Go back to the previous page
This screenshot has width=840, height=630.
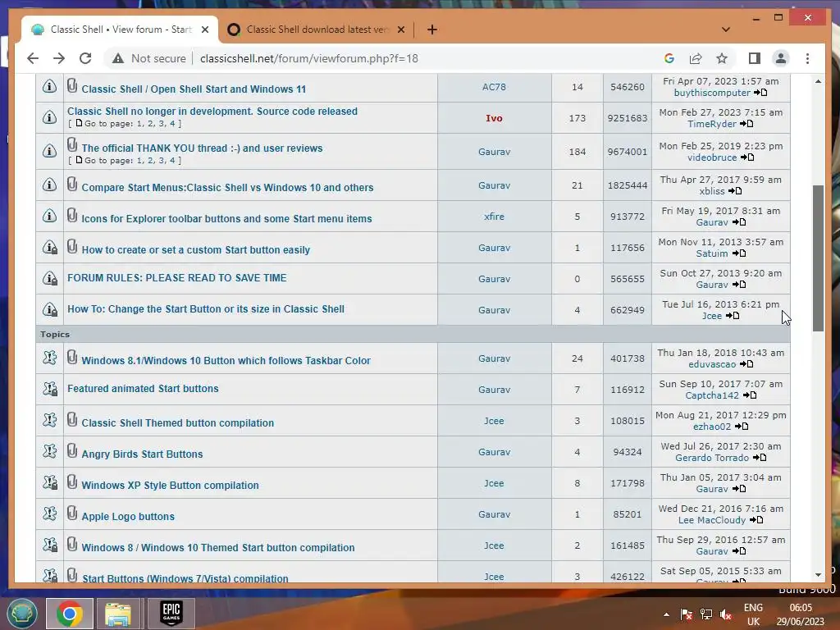point(33,58)
